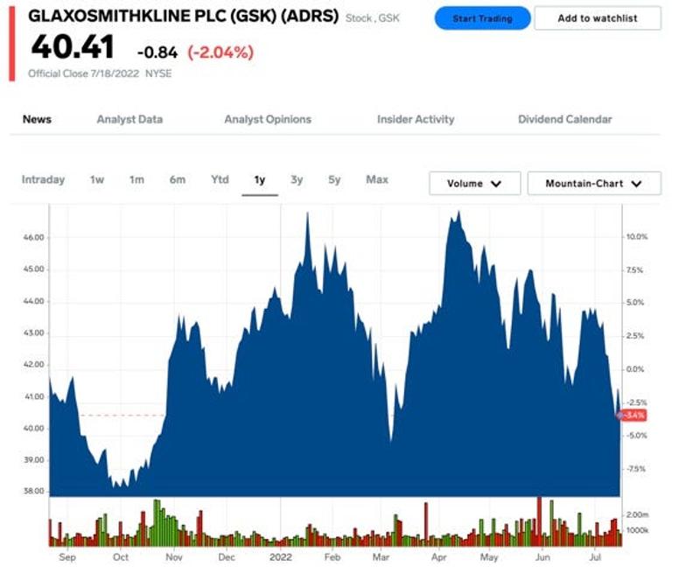The width and height of the screenshot is (700, 588).
Task: Click the 40.41 stock price
Action: click(73, 47)
